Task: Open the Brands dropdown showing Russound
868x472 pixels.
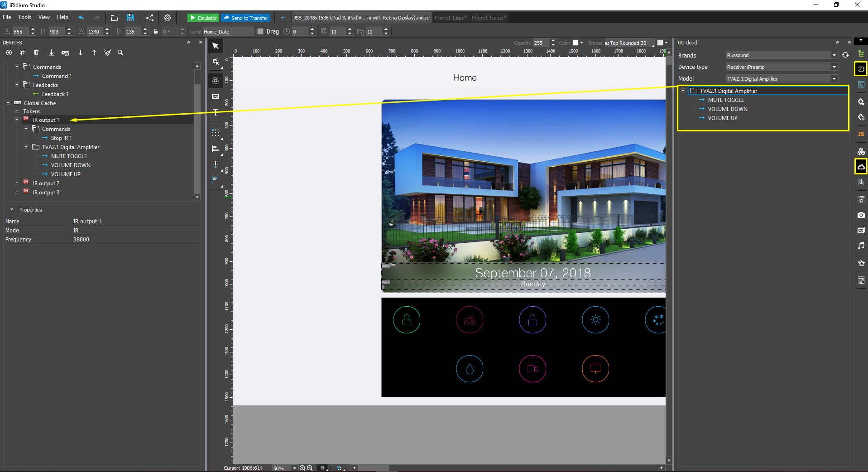Action: click(834, 55)
